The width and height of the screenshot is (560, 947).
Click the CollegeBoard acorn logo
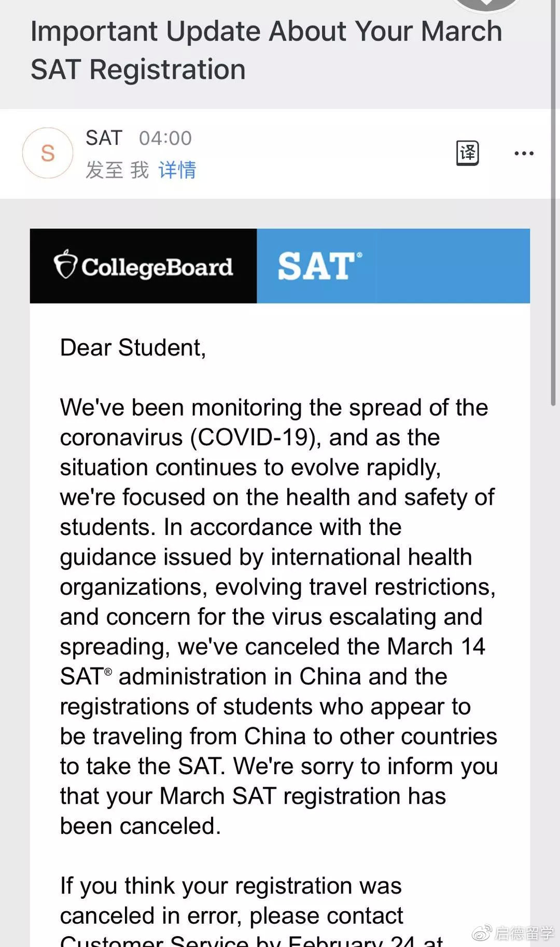tap(65, 265)
